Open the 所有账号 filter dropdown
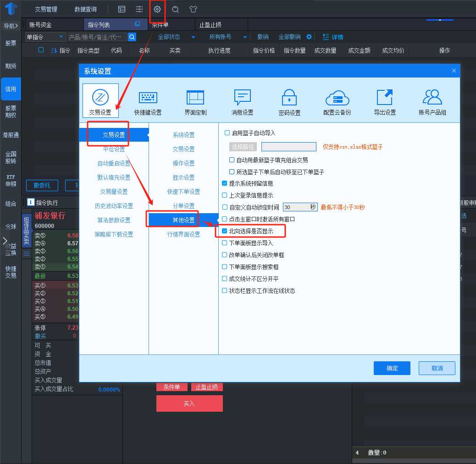The width and height of the screenshot is (476, 464). (228, 37)
